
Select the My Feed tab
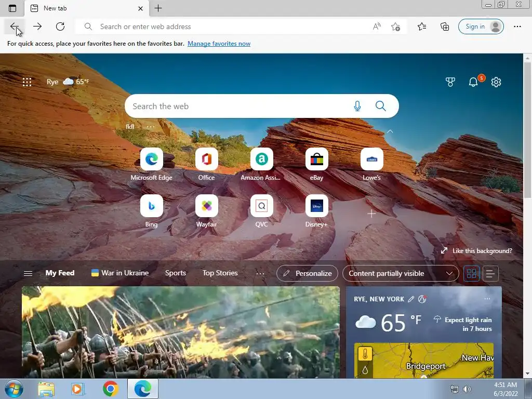tap(60, 273)
